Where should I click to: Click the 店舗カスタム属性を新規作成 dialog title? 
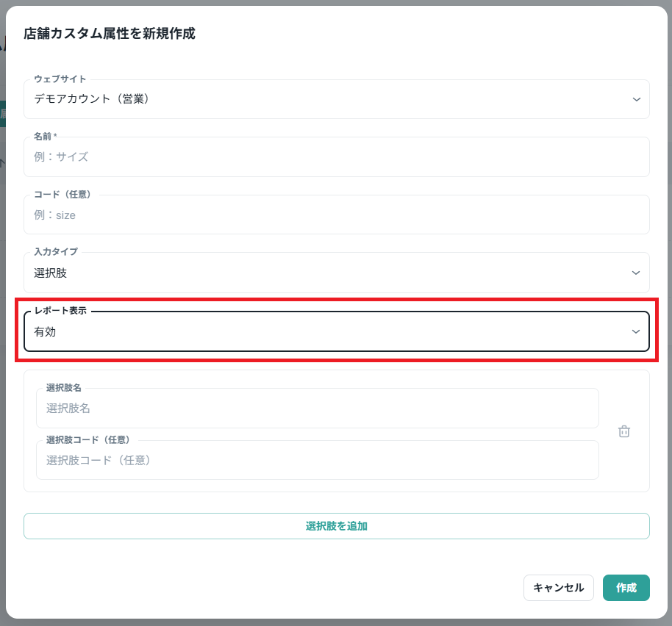point(110,34)
